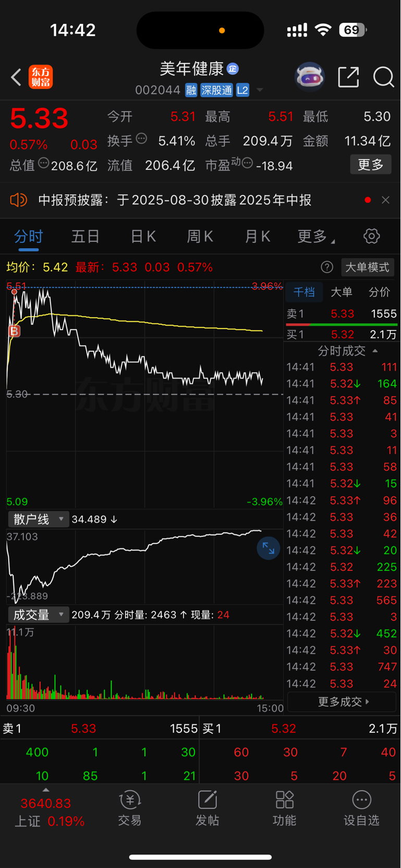Switch to 月K tab
Screen dimensions: 401x868
coord(258,237)
